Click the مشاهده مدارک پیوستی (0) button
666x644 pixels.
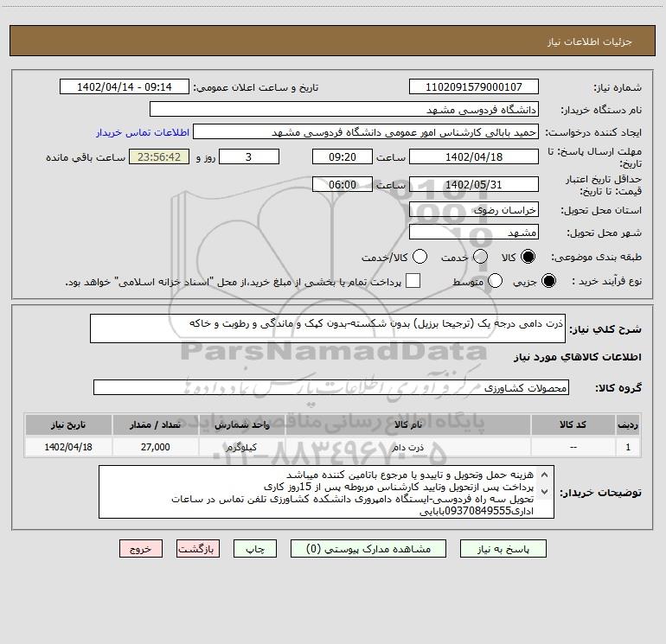tap(368, 549)
